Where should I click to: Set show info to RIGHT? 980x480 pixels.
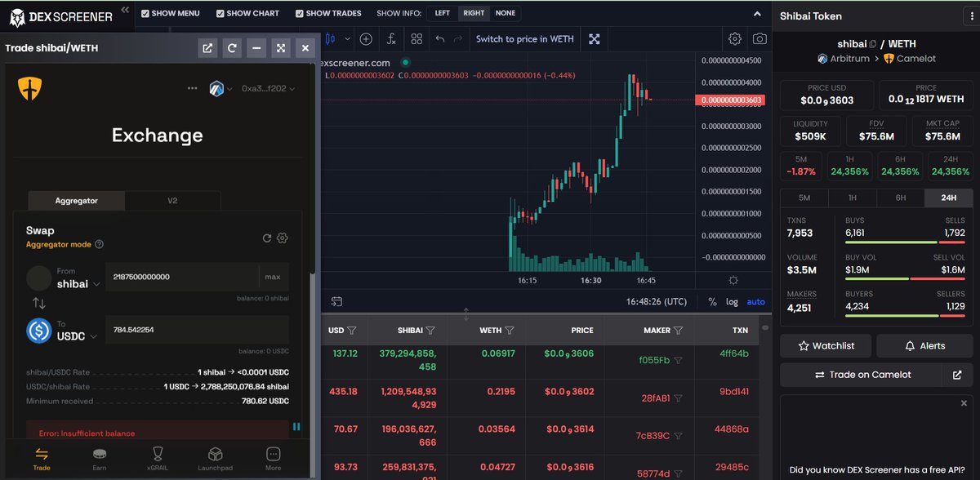[x=473, y=13]
